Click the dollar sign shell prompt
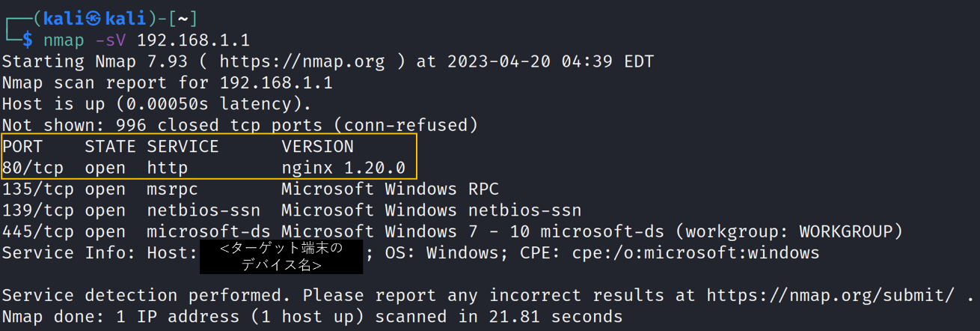980x331 pixels. coord(28,40)
